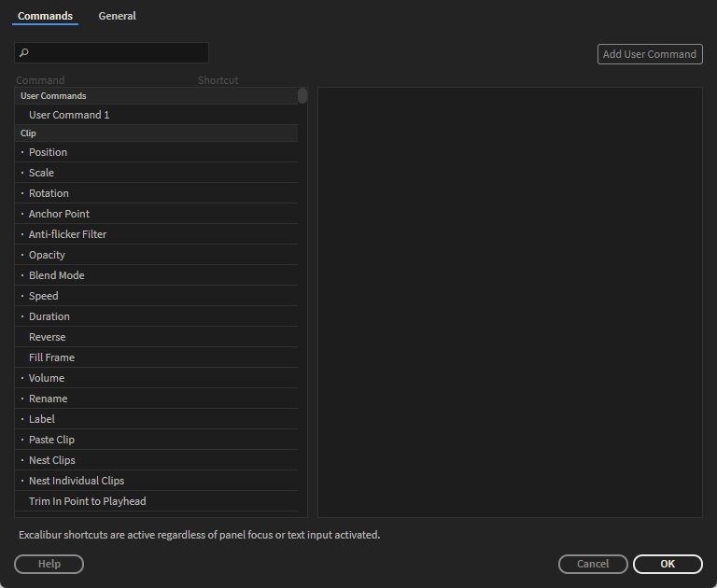Image resolution: width=717 pixels, height=588 pixels.
Task: Switch to the General tab
Action: coord(117,16)
